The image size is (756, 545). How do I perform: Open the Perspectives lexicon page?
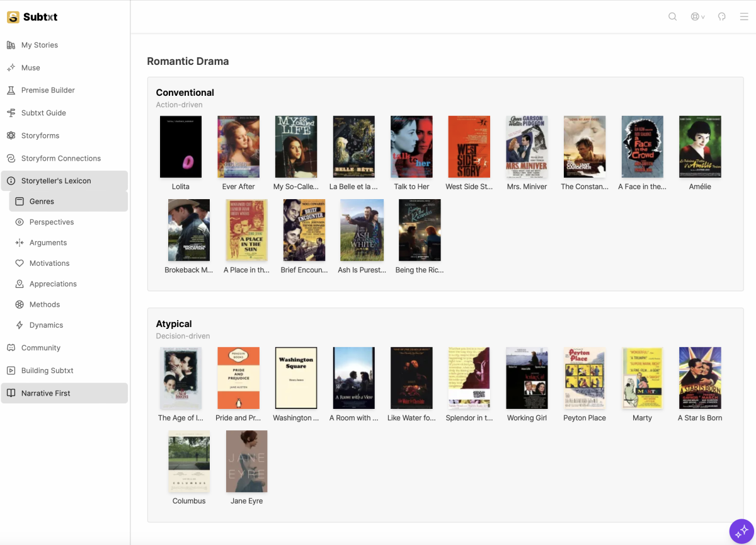pyautogui.click(x=69, y=222)
